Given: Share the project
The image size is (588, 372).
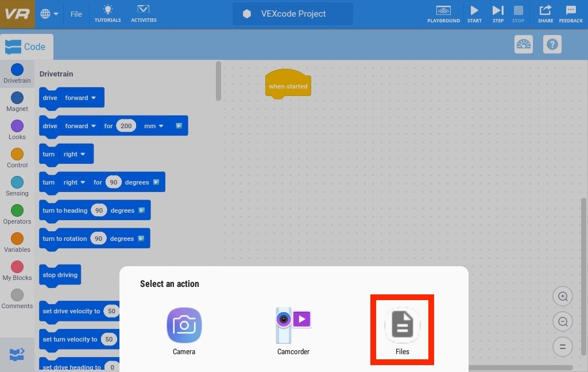Looking at the screenshot, I should point(546,14).
